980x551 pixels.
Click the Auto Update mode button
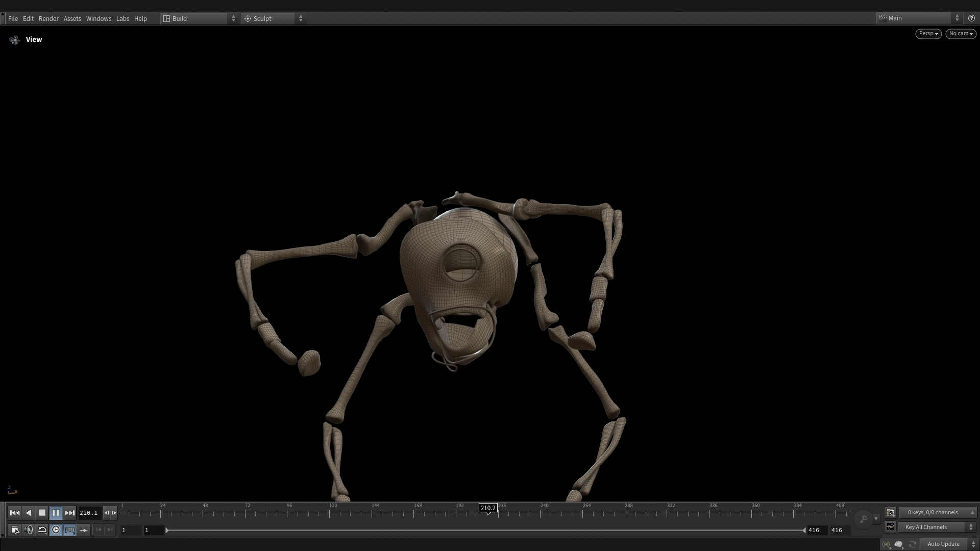point(943,544)
